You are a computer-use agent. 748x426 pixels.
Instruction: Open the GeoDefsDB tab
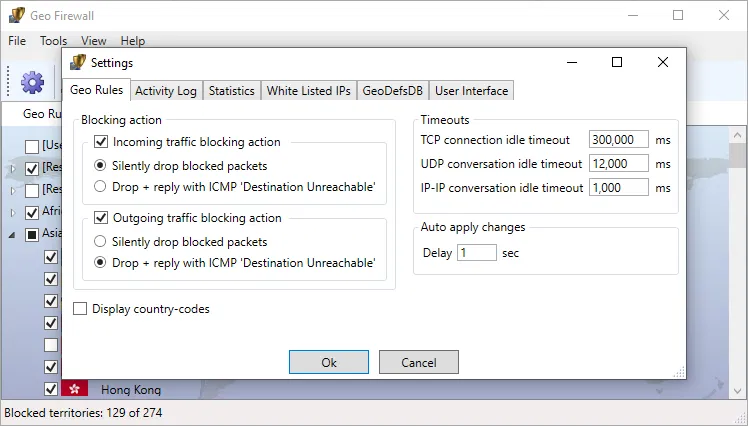click(x=392, y=91)
